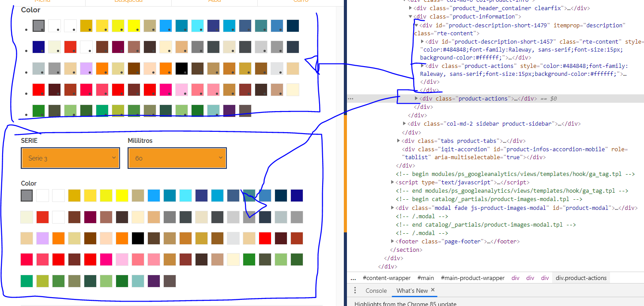The image size is (644, 306).
Task: Pick the black swatch in the lower Color grid
Action: pyautogui.click(x=138, y=238)
